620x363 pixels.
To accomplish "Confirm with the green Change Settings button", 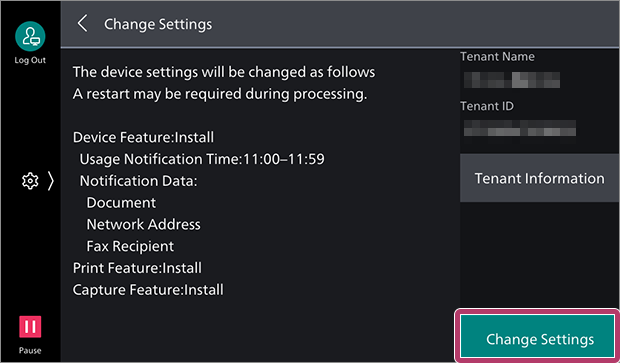I will tap(538, 339).
